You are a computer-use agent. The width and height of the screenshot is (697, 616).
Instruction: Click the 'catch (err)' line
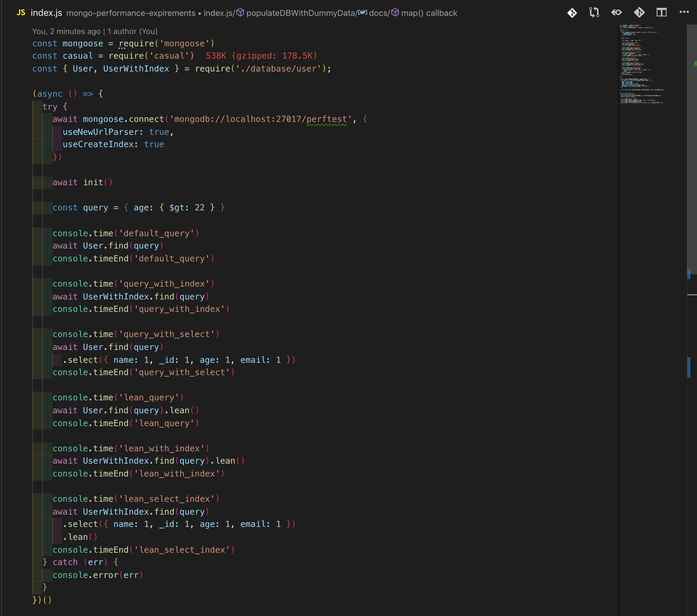click(81, 562)
